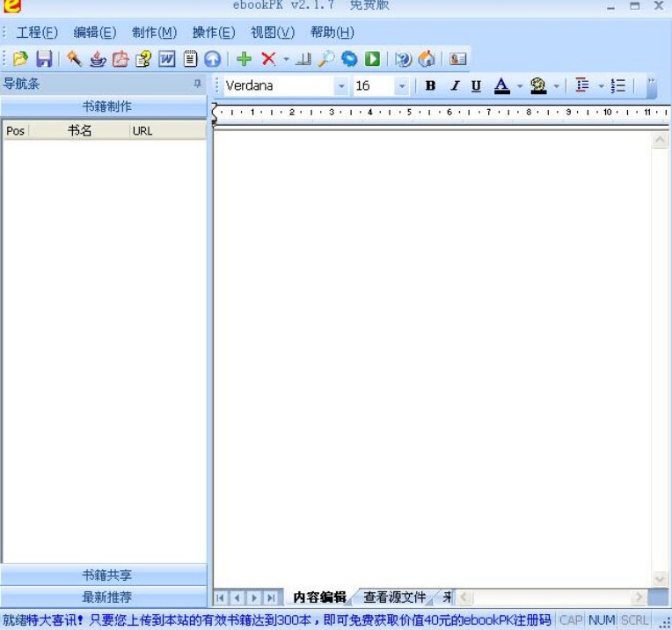Toggle underline text formatting

(x=476, y=85)
